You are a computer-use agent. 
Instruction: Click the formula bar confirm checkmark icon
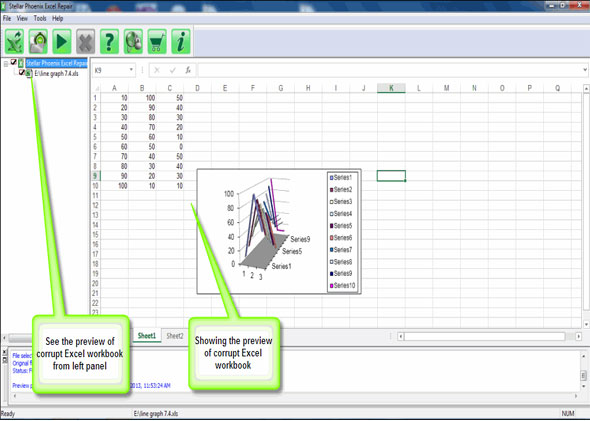pyautogui.click(x=173, y=70)
